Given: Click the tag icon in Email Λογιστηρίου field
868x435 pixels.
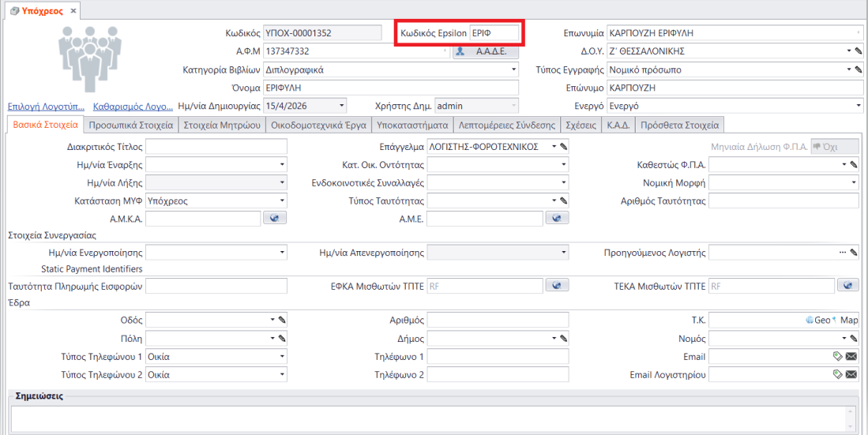Looking at the screenshot, I should coord(838,375).
